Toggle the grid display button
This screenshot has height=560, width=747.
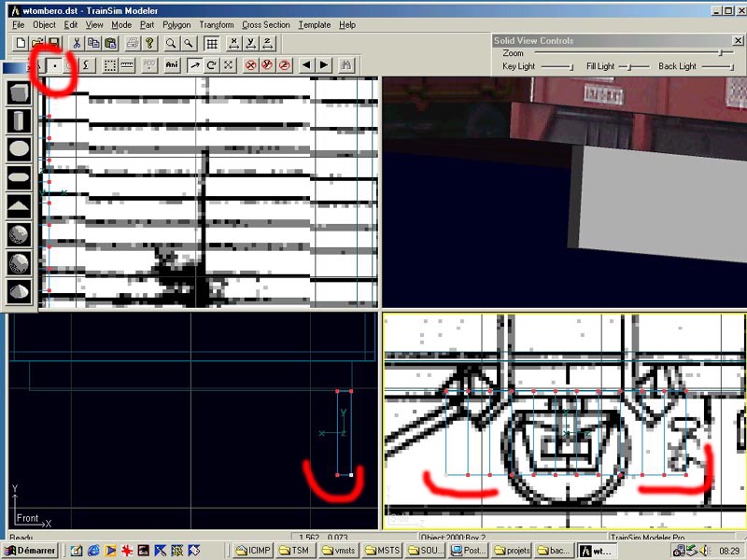(x=212, y=43)
